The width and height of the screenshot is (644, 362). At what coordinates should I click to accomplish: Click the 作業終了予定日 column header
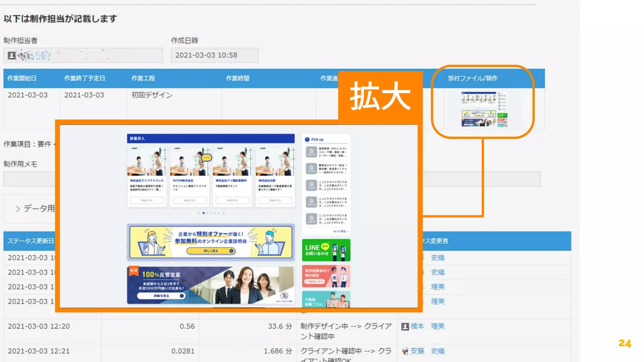point(85,78)
